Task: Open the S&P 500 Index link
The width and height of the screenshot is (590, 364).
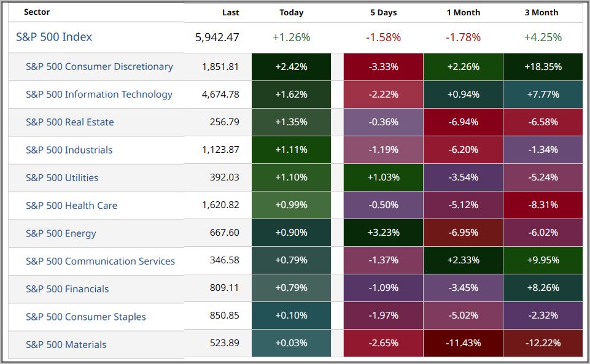Action: (x=54, y=37)
